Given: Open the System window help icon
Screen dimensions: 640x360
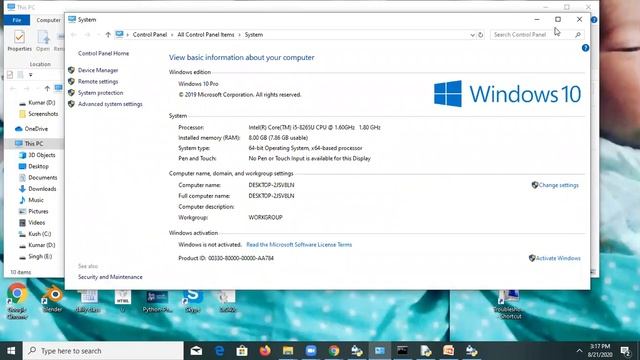Looking at the screenshot, I should coord(585,48).
